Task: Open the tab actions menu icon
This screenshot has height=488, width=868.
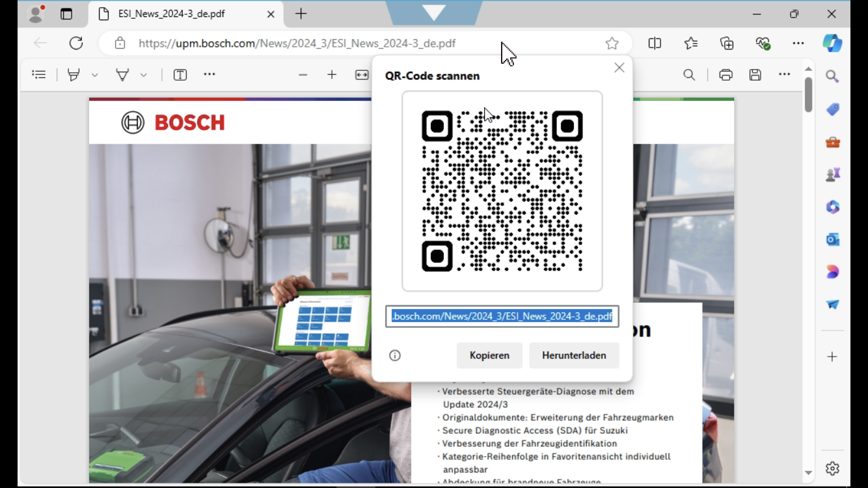Action: coord(66,14)
